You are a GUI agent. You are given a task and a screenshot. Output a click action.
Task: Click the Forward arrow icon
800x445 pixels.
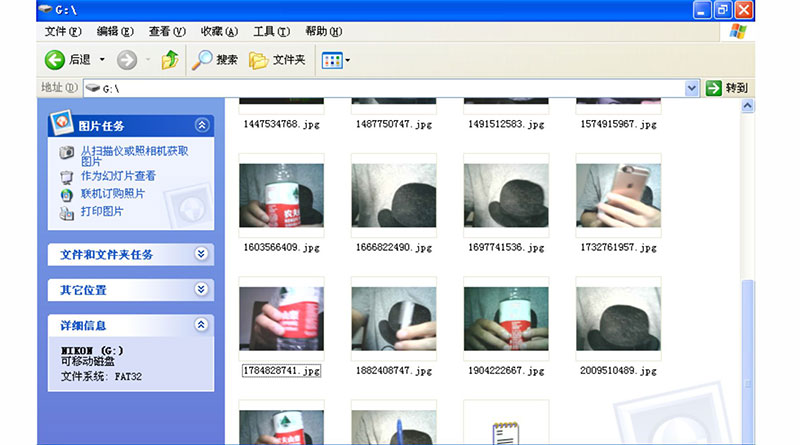point(127,60)
